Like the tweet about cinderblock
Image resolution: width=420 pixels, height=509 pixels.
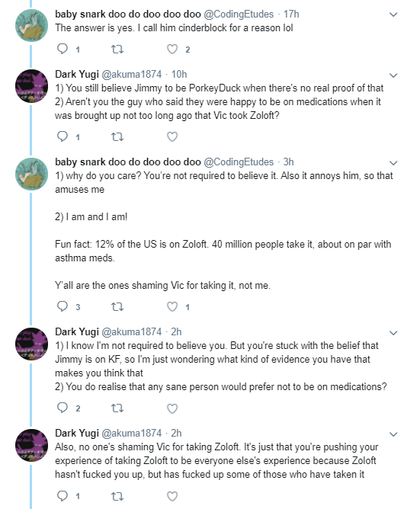pyautogui.click(x=172, y=50)
